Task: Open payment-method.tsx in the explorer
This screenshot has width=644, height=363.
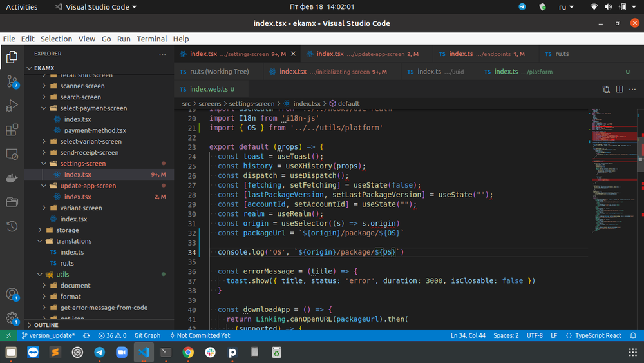Action: tap(95, 130)
